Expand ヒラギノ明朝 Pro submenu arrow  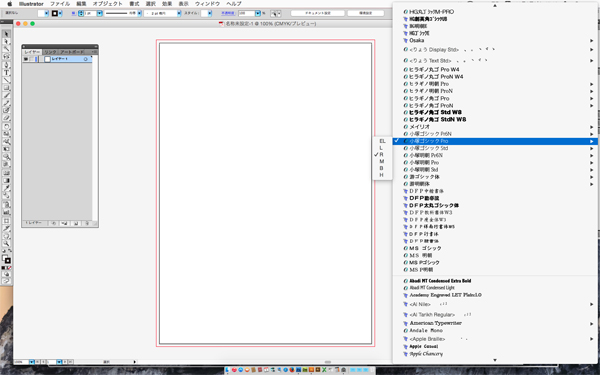(x=592, y=84)
